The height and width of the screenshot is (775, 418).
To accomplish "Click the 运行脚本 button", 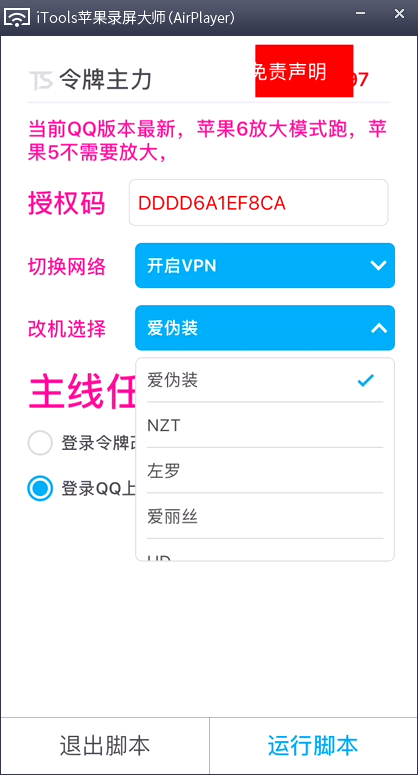I will click(x=313, y=745).
